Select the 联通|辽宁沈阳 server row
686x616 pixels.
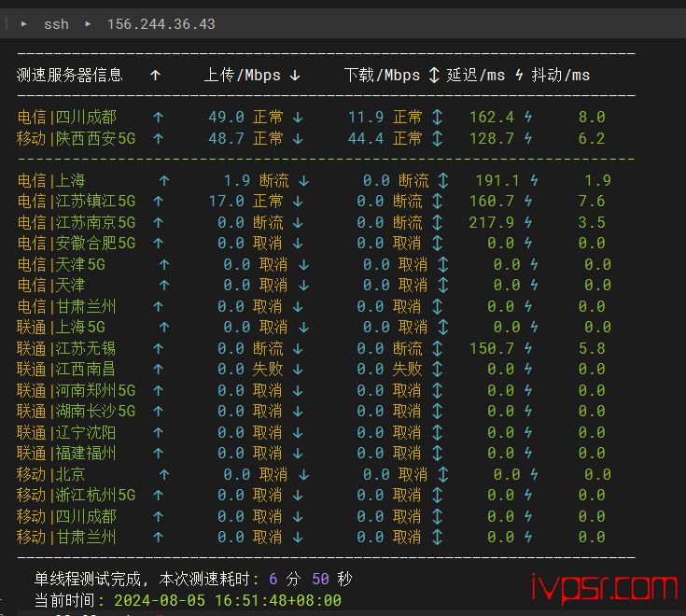(311, 432)
